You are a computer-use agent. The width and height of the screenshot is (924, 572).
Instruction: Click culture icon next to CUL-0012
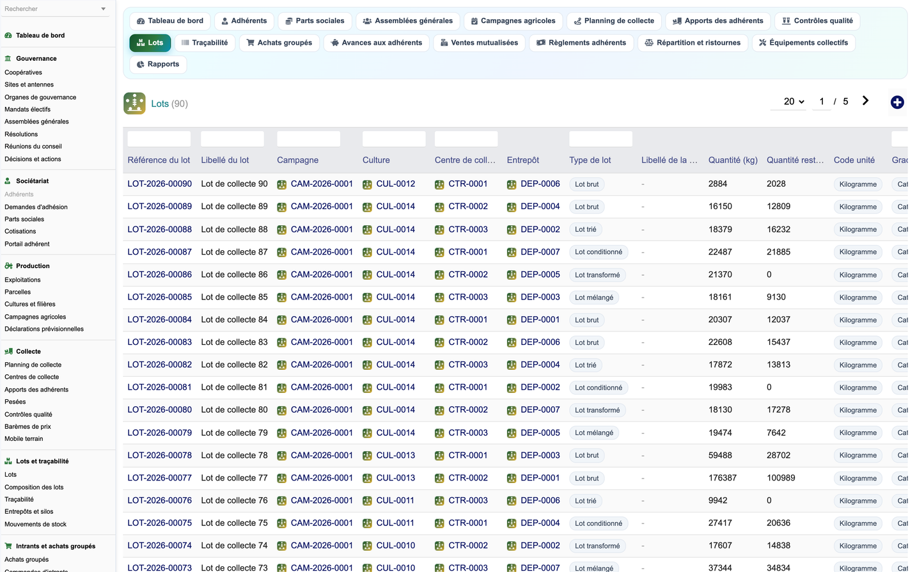click(367, 184)
